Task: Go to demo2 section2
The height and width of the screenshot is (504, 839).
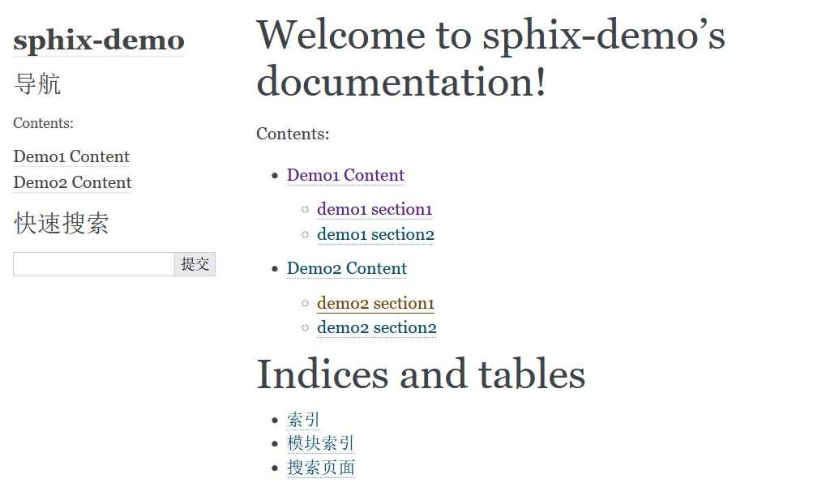Action: 377,327
